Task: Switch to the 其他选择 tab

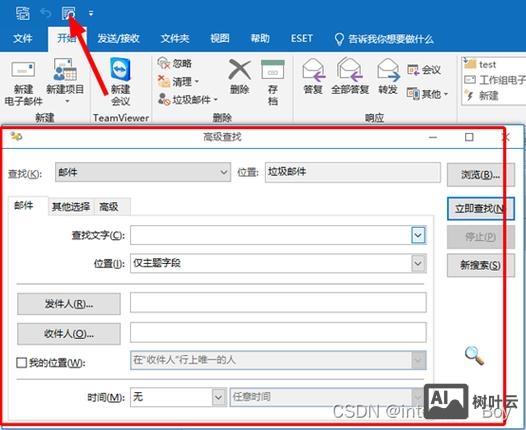Action: tap(71, 206)
